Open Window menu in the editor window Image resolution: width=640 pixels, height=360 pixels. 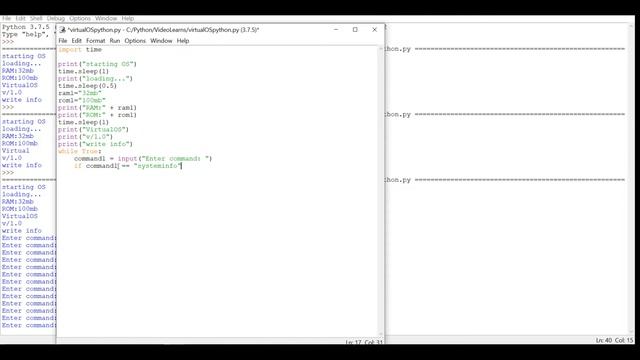pyautogui.click(x=161, y=41)
